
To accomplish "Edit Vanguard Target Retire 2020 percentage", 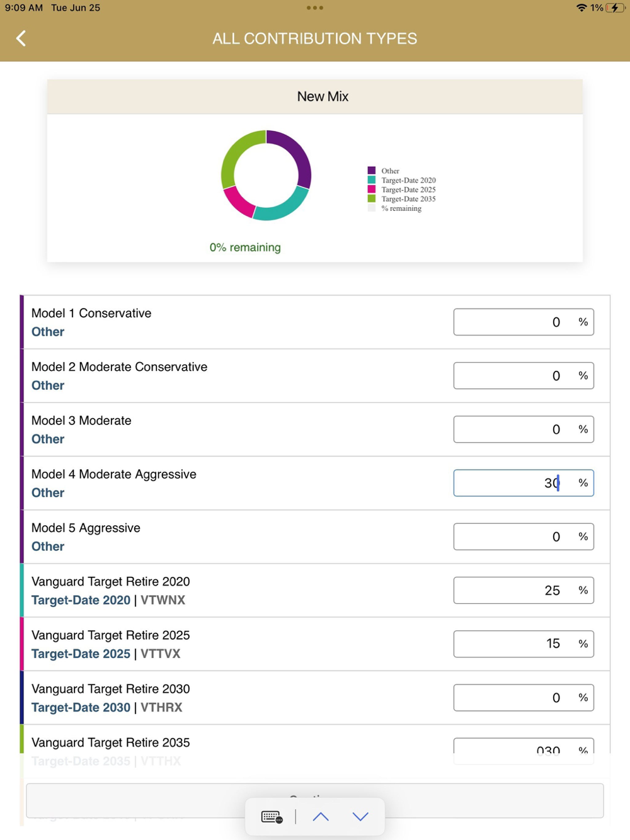I will pos(523,591).
